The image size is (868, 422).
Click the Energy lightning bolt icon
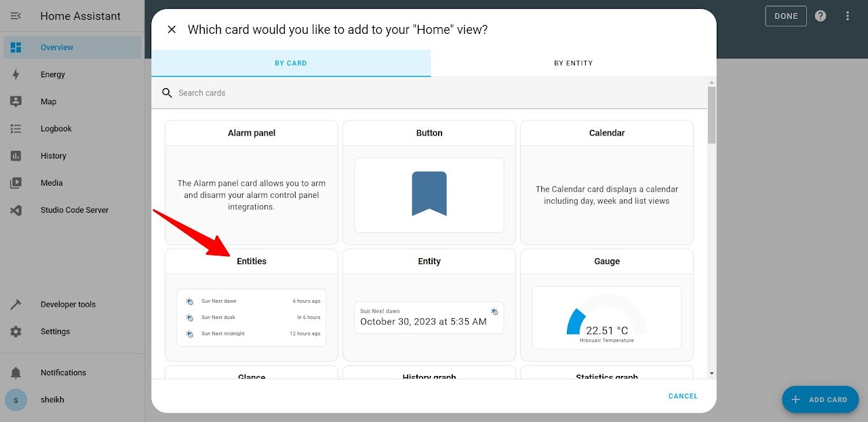click(16, 75)
